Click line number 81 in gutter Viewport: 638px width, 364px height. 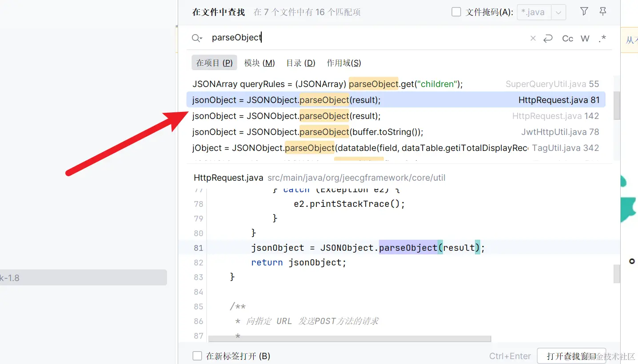click(x=199, y=248)
